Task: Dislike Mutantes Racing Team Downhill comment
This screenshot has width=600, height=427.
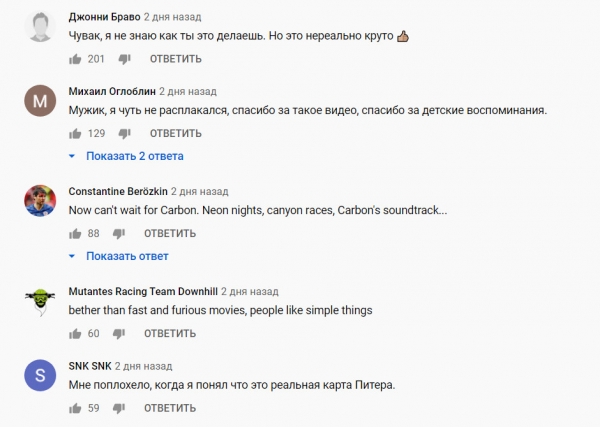Action: coord(118,334)
